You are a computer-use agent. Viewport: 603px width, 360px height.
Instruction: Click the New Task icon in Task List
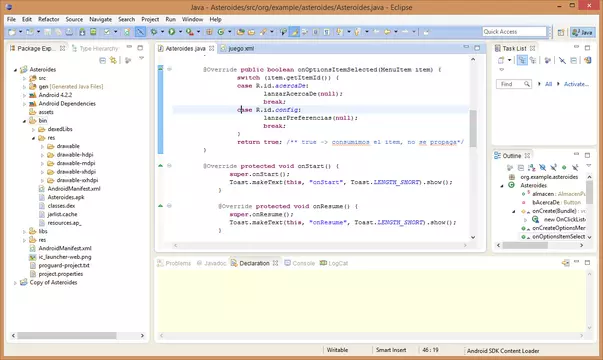click(x=501, y=60)
